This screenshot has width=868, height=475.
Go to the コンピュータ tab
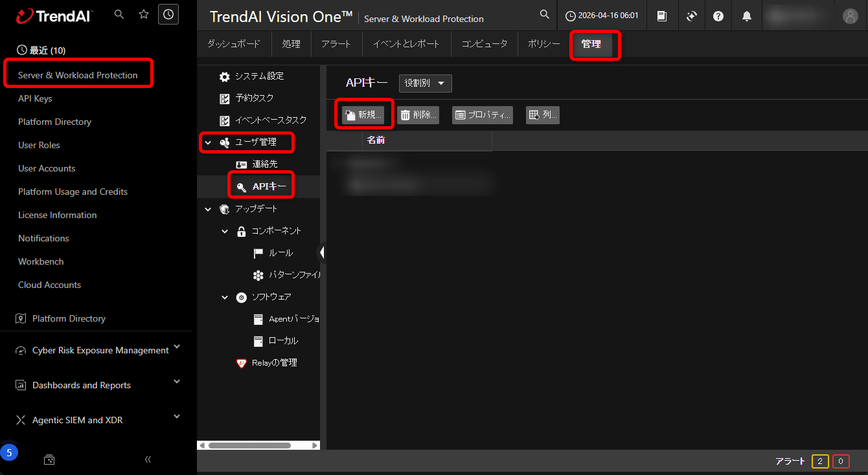(x=485, y=44)
